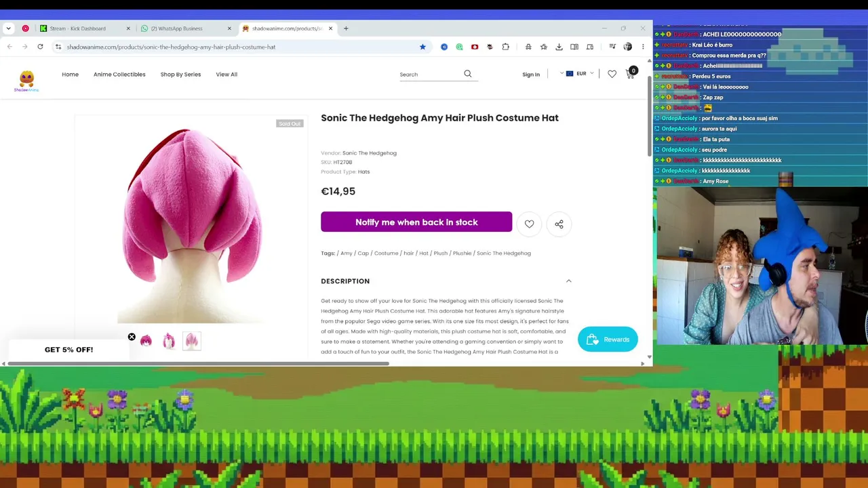
Task: Add product to wishlist with heart button
Action: tap(529, 224)
